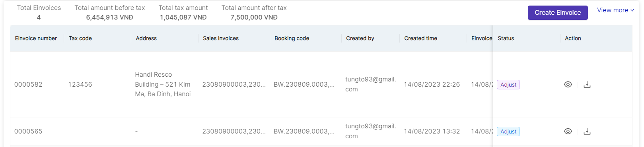Select the Created by column header
The image size is (644, 147).
(360, 39)
